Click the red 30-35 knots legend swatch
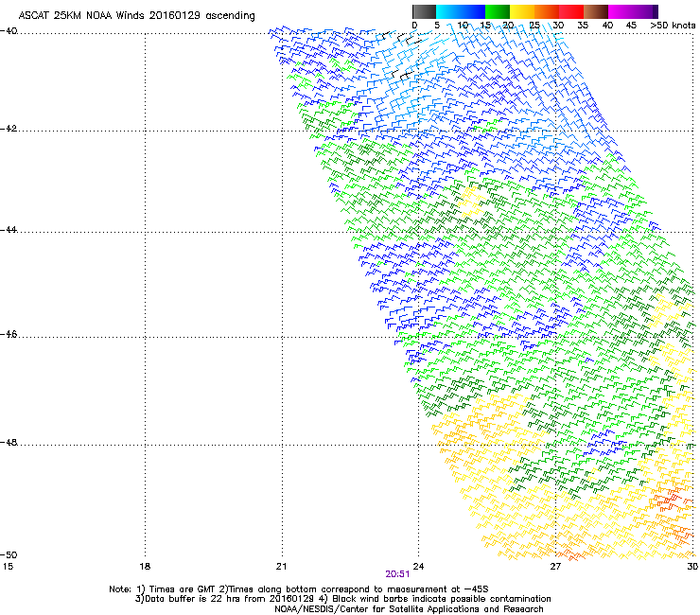Viewport: 700px width, 615px height. pyautogui.click(x=571, y=12)
